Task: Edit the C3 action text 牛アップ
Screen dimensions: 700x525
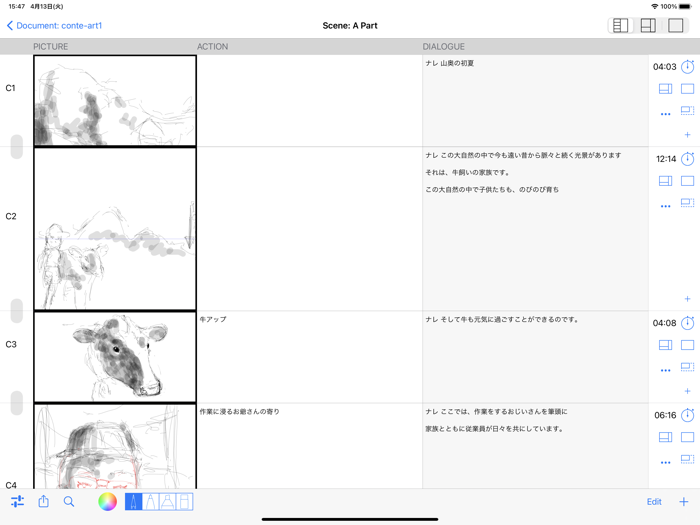Action: [x=213, y=319]
